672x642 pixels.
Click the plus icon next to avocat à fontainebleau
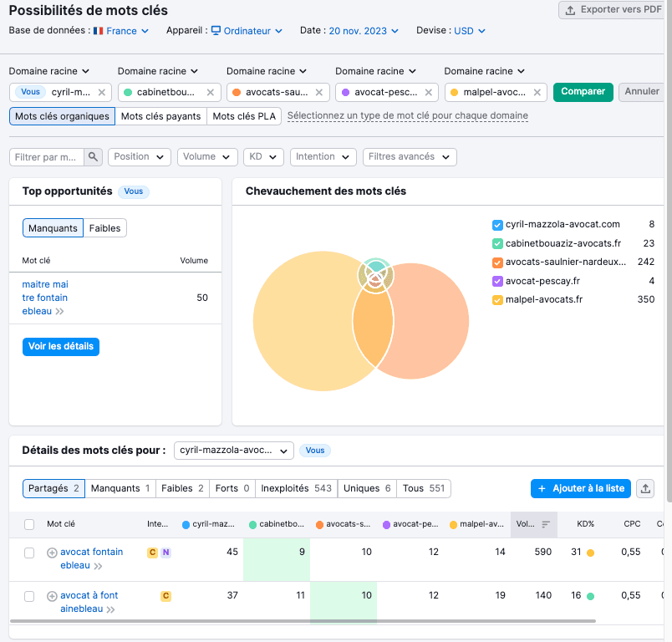click(x=52, y=596)
